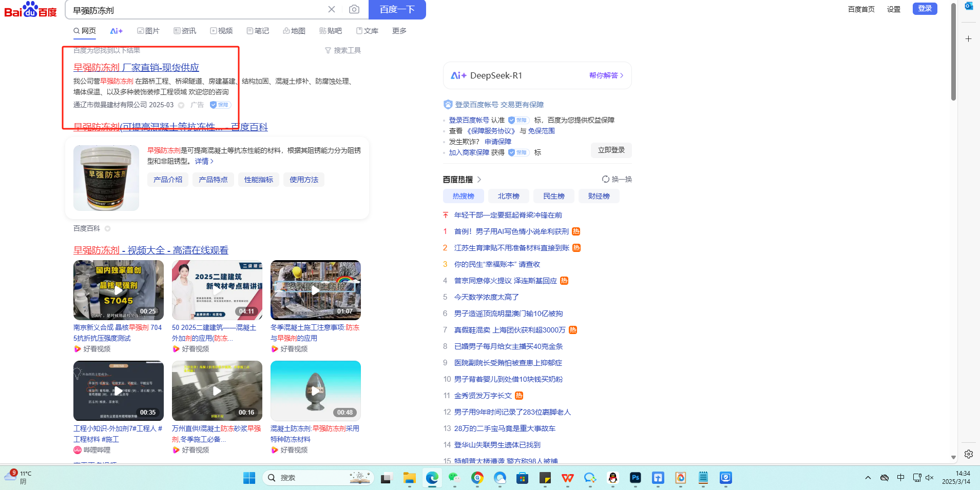Screen dimensions: 980x490
Task: Open 搜索工具 filter options
Action: (x=343, y=50)
